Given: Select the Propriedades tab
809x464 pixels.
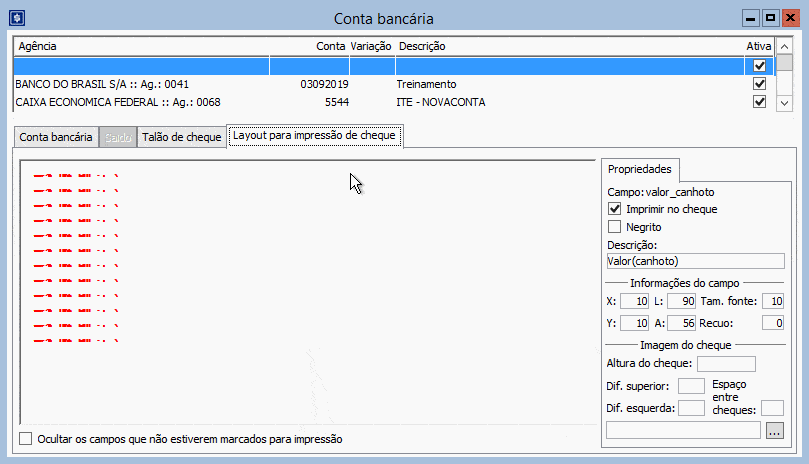Looking at the screenshot, I should [x=640, y=169].
